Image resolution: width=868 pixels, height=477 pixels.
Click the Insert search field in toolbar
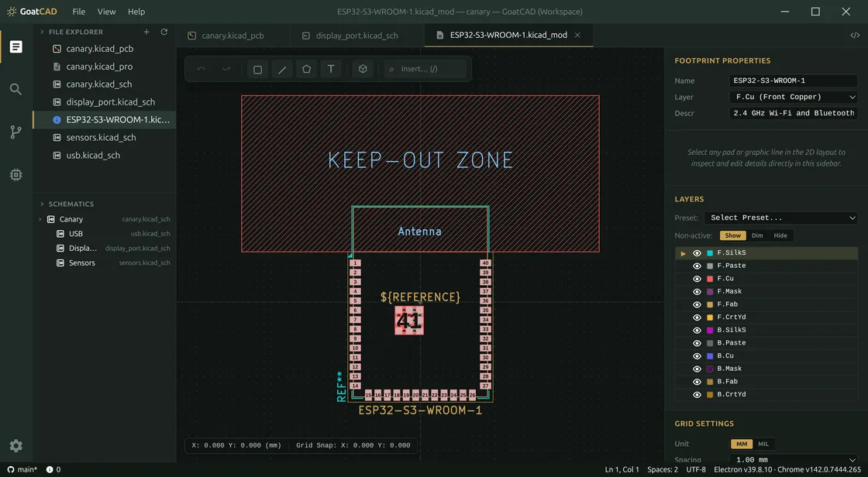pyautogui.click(x=425, y=69)
